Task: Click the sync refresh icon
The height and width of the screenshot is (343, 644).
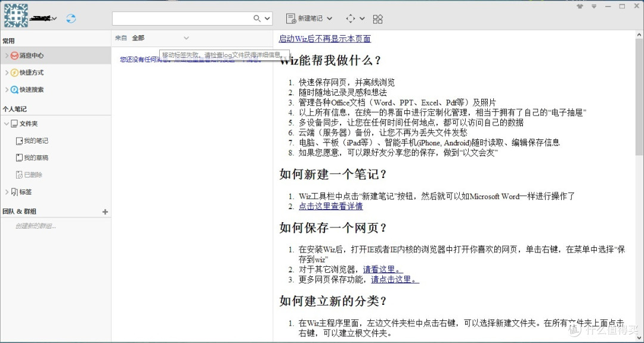Action: coord(71,18)
